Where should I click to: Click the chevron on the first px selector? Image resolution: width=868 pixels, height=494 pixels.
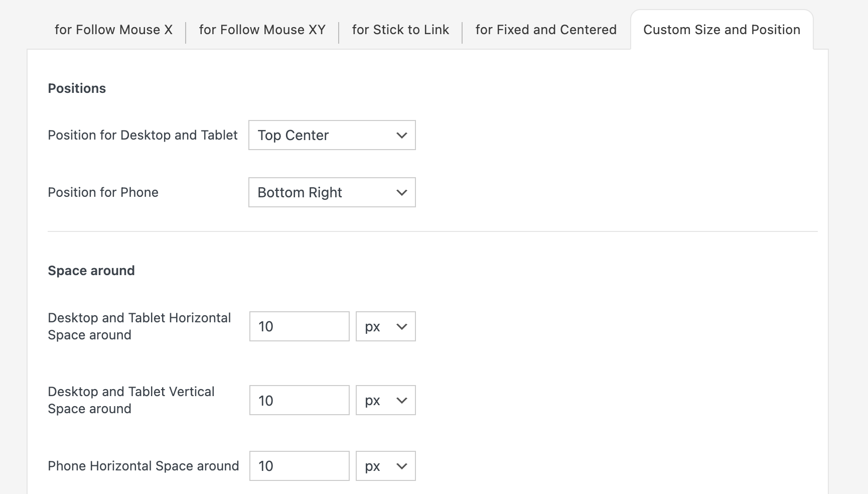click(401, 326)
